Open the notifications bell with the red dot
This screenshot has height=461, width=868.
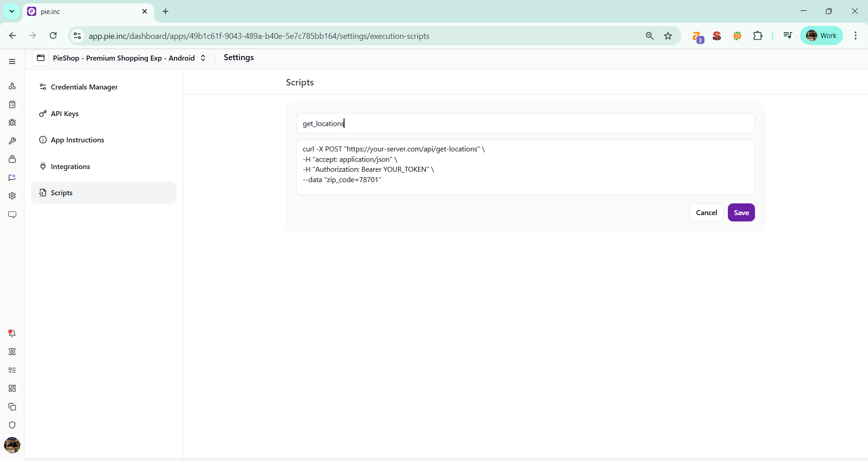[x=12, y=333]
